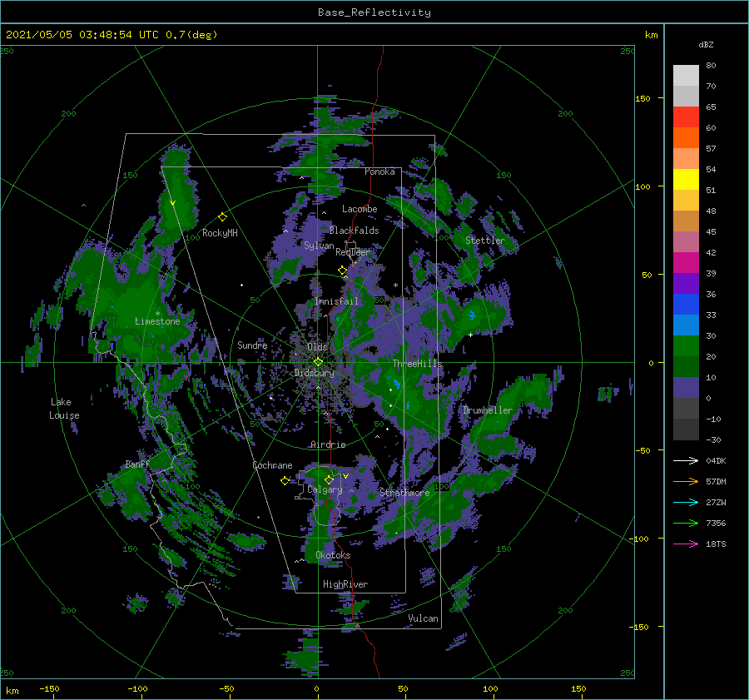Click the 04DK legend label
The width and height of the screenshot is (749, 700).
point(716,460)
